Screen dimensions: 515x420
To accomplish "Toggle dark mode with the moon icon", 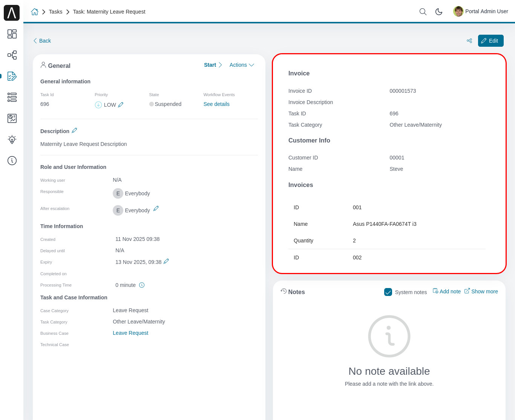I will pos(439,12).
